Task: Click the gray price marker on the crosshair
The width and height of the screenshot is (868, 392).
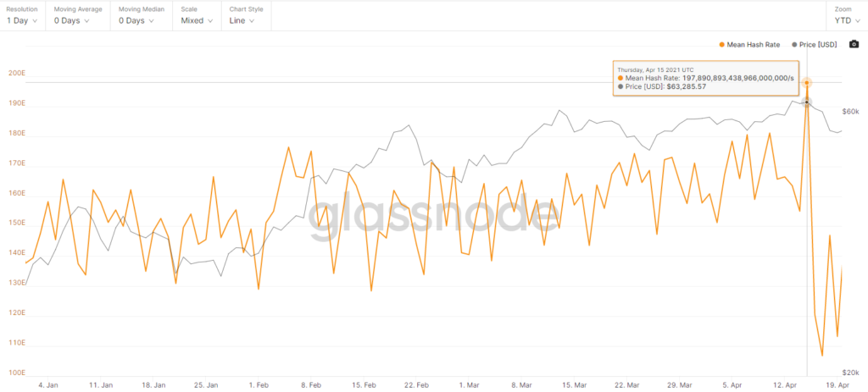Action: tap(807, 102)
